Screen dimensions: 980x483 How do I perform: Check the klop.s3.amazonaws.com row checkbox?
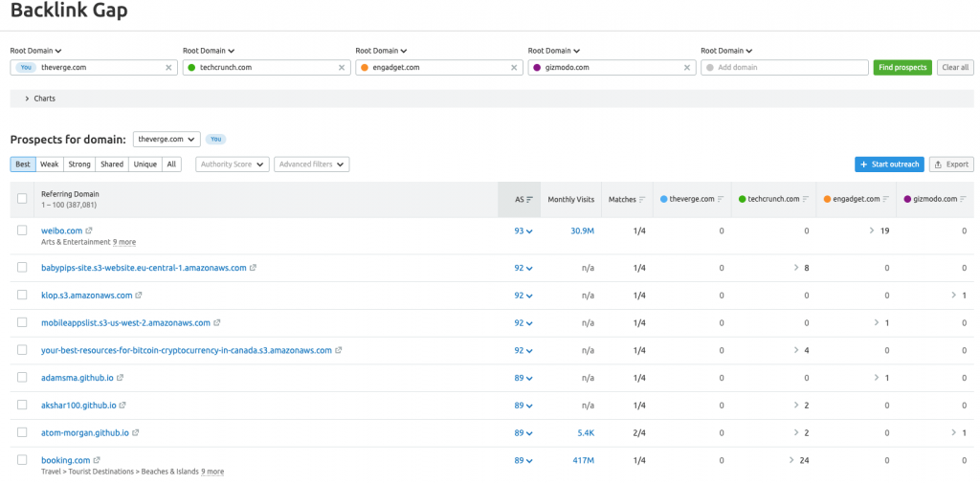click(x=23, y=295)
